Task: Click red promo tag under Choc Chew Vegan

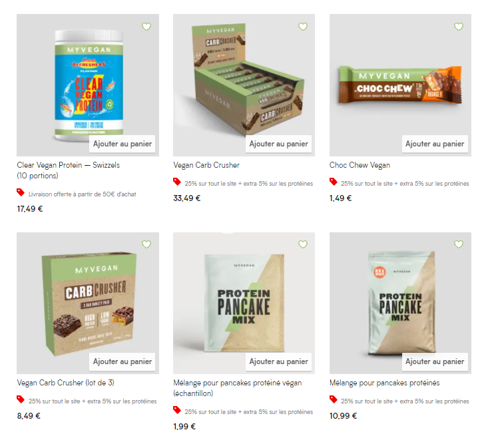Action: (333, 182)
